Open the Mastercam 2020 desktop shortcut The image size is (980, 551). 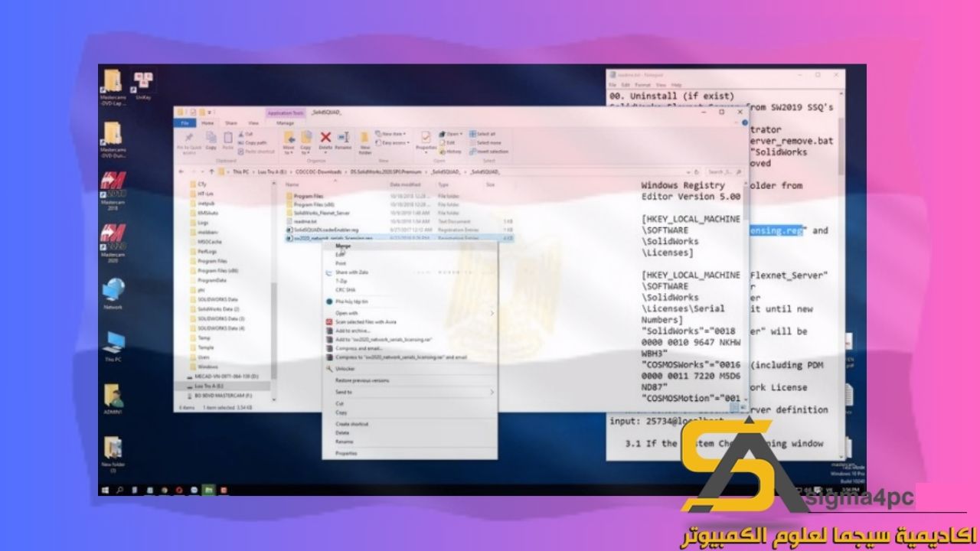coord(113,243)
